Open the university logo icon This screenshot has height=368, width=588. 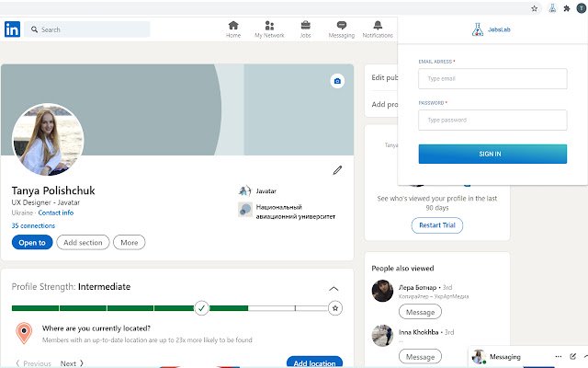pos(245,210)
